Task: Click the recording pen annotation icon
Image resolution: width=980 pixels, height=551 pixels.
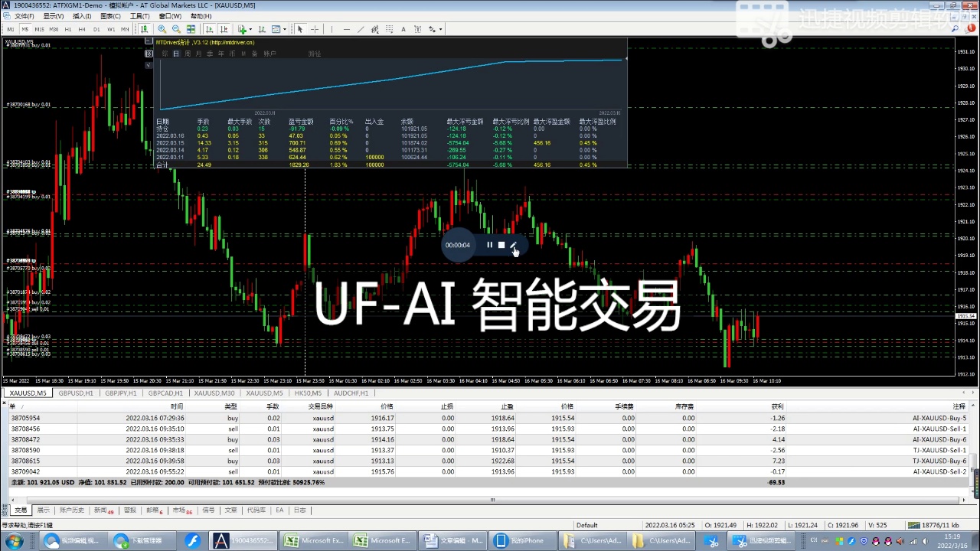Action: [514, 245]
